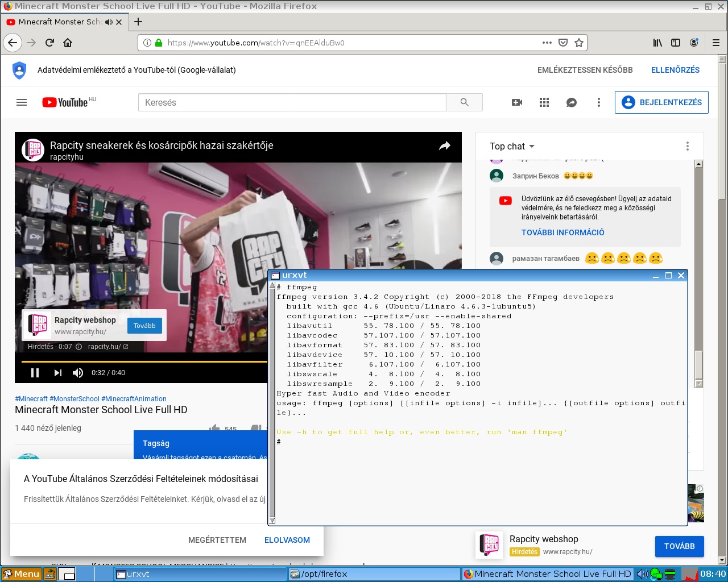
Task: Click taskbar volume speaker icon
Action: coord(642,574)
